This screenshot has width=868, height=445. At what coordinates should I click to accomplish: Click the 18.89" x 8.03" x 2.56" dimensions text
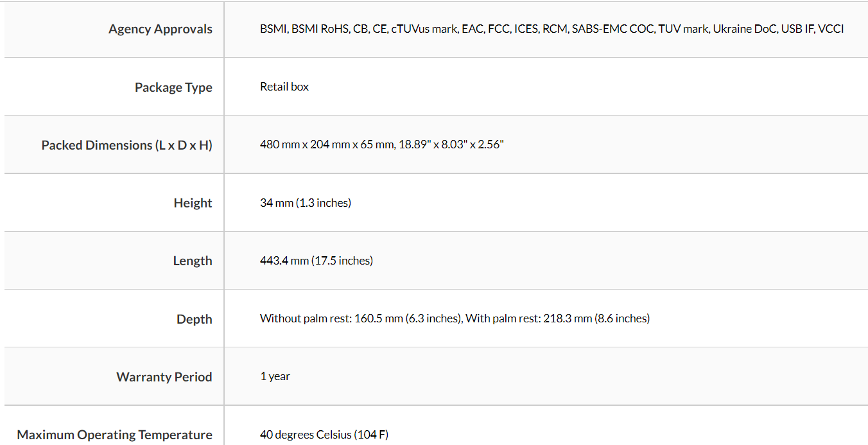click(x=451, y=144)
